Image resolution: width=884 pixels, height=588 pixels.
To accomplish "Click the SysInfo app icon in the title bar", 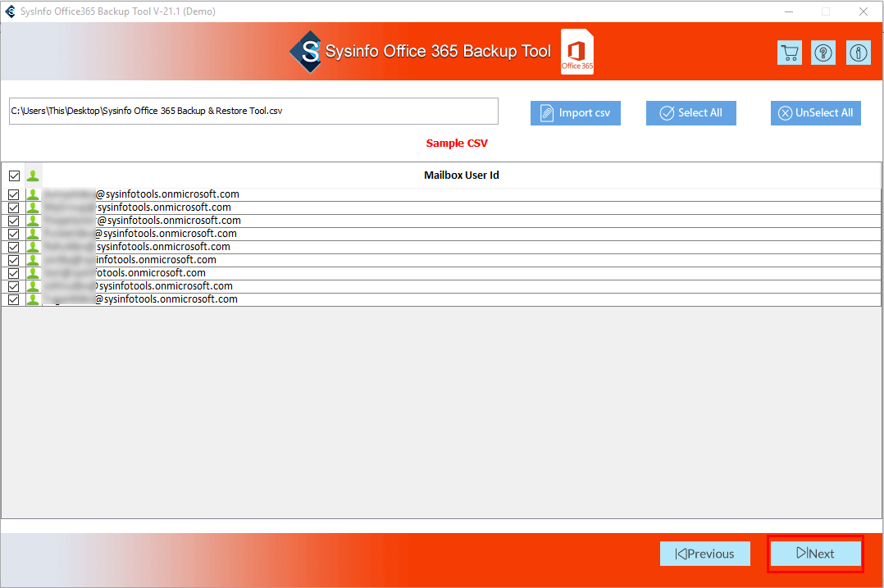I will pos(10,11).
